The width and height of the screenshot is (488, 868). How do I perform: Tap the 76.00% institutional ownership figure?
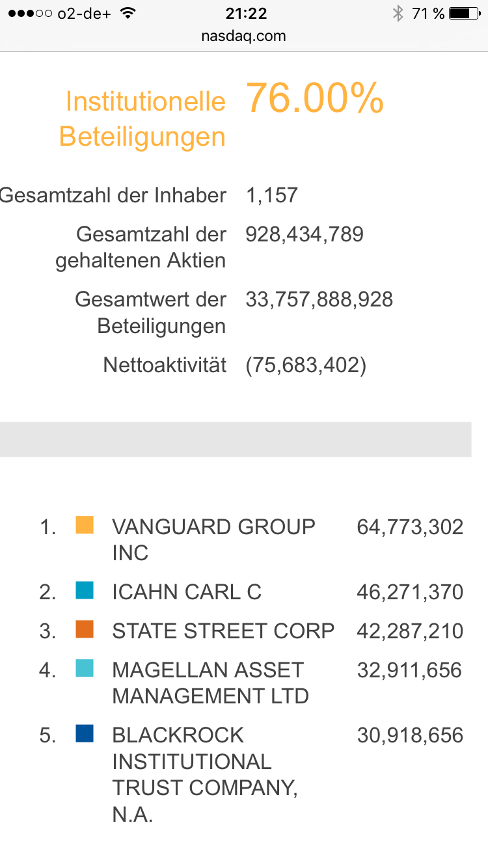pyautogui.click(x=315, y=99)
